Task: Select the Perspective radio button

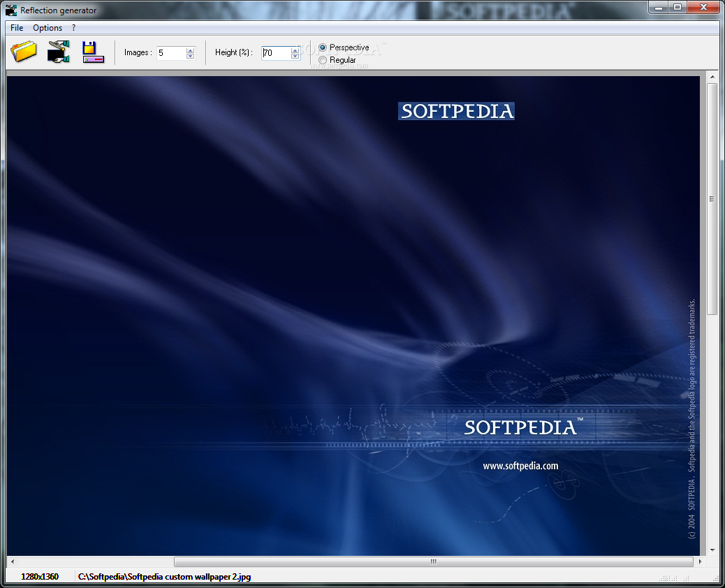Action: click(323, 47)
